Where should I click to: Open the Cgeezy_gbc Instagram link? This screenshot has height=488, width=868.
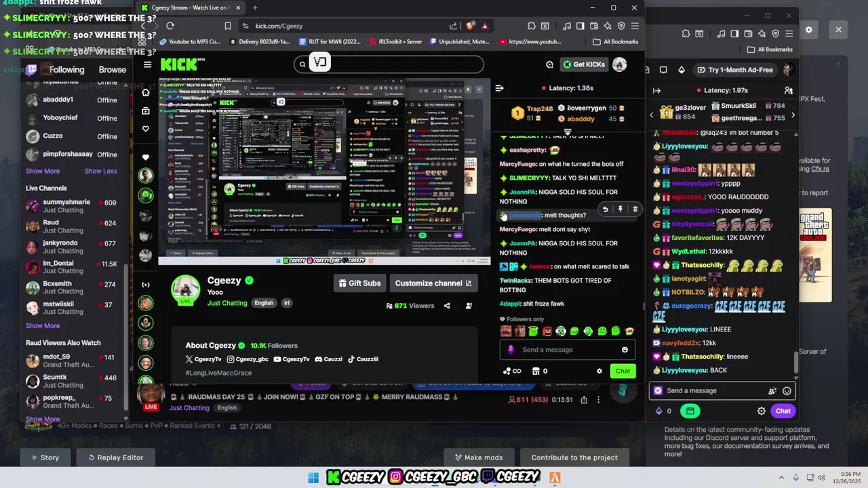pyautogui.click(x=248, y=359)
